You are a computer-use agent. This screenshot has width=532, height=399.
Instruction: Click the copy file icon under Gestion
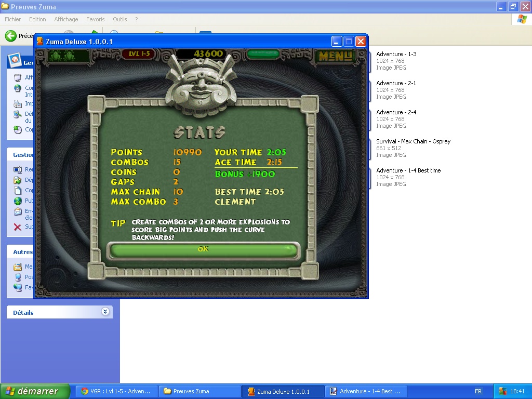pos(17,190)
